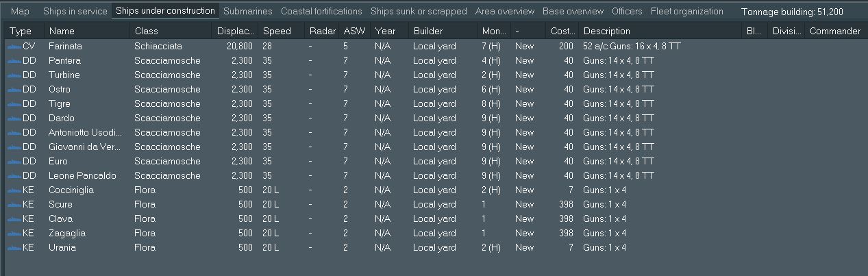Click the cost value 200 for Farinata
Viewport: 868px width, 276px height.
[566, 47]
